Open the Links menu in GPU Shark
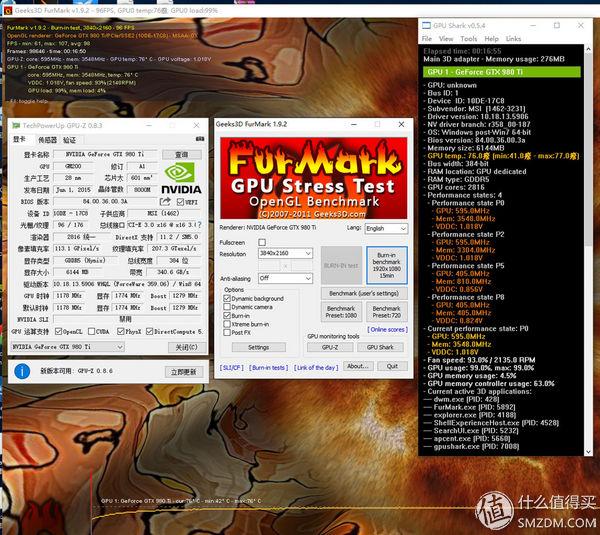This screenshot has width=600, height=535. [x=513, y=39]
